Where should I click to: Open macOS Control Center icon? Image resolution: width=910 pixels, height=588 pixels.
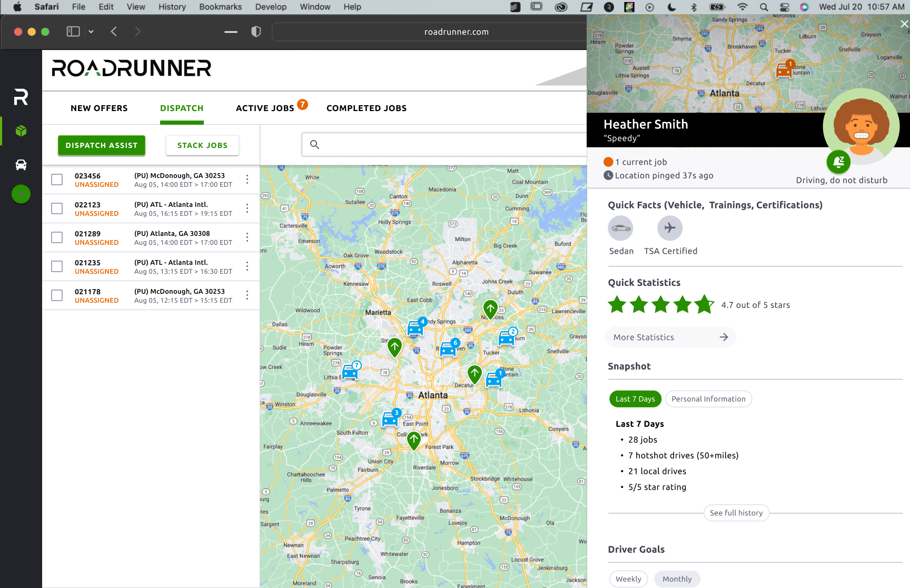[x=785, y=7]
